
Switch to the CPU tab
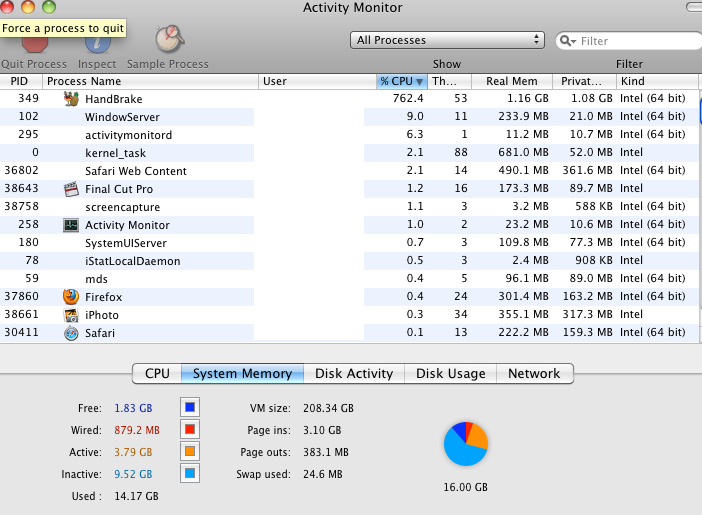point(157,373)
